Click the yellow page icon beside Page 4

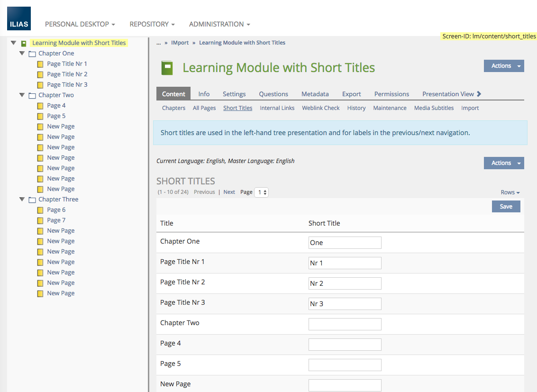point(41,106)
